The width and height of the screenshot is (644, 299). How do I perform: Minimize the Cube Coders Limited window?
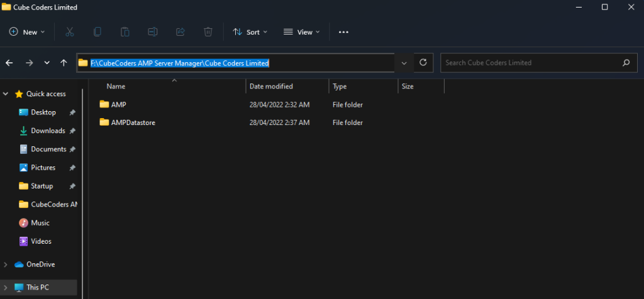pos(579,7)
